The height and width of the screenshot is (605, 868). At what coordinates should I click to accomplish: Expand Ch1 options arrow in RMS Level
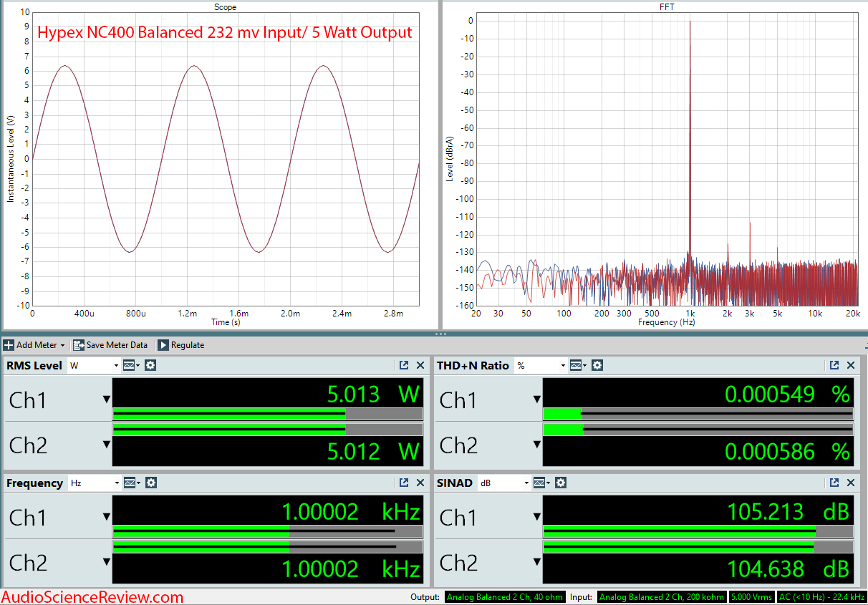[107, 400]
